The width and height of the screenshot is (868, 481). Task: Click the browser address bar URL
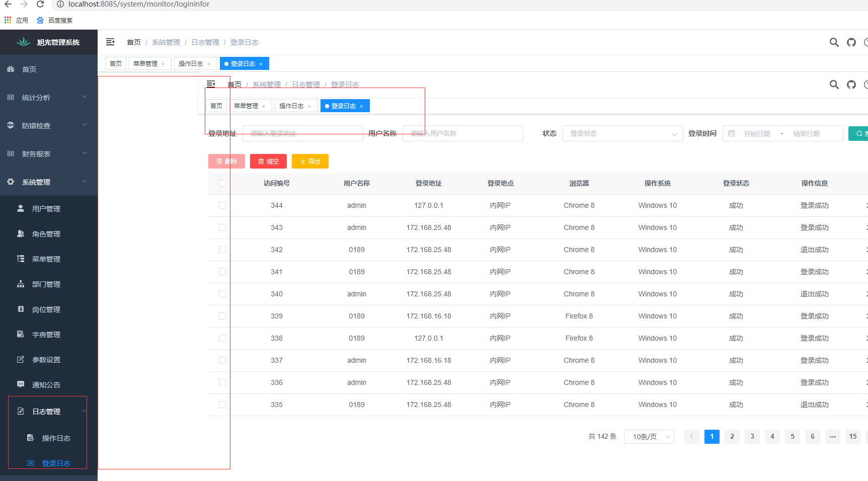pos(139,4)
